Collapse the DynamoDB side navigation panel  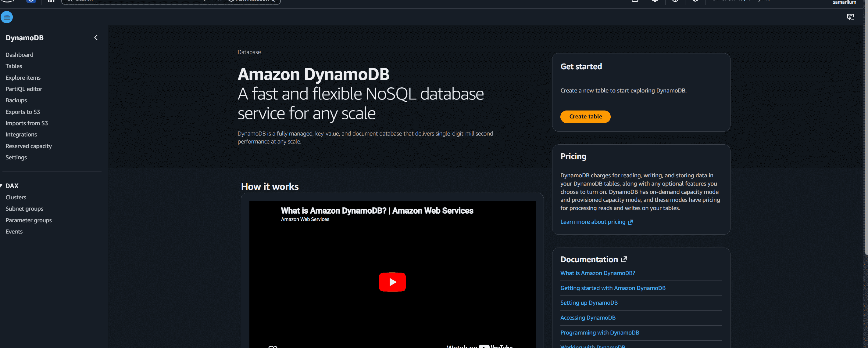pyautogui.click(x=96, y=38)
